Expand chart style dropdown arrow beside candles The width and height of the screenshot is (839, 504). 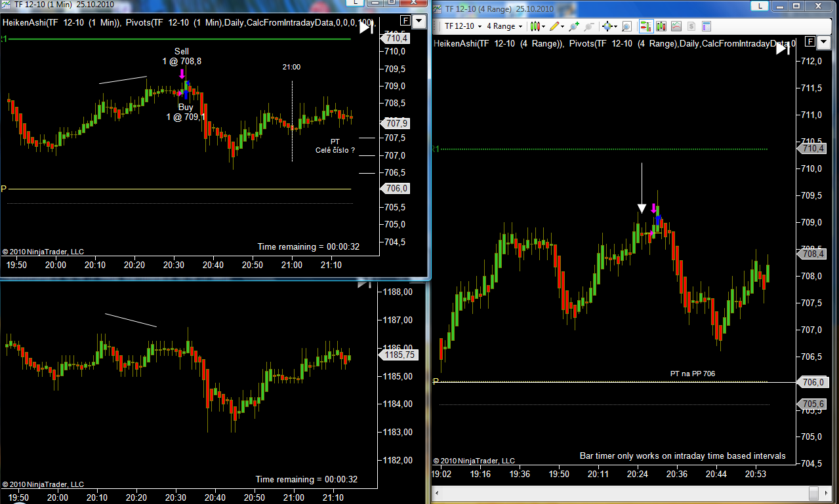tap(544, 27)
